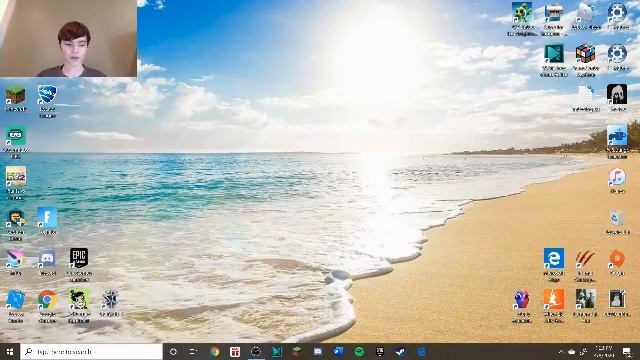This screenshot has width=640, height=360.
Task: Open Spotify from the taskbar
Action: point(359,351)
